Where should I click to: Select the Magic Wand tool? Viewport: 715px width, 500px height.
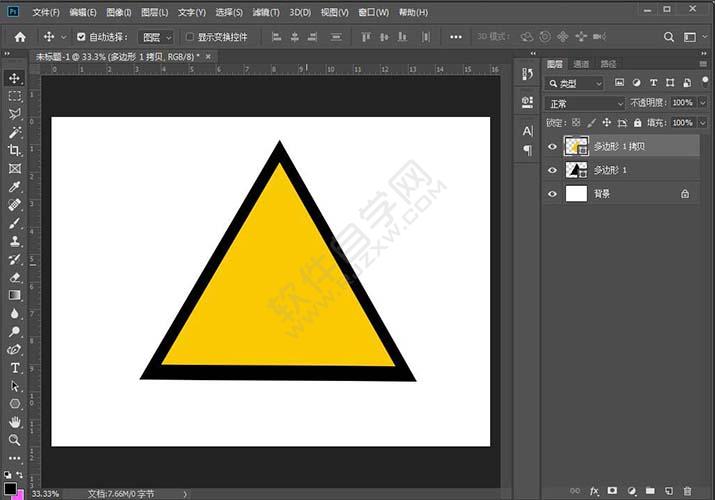coord(15,132)
